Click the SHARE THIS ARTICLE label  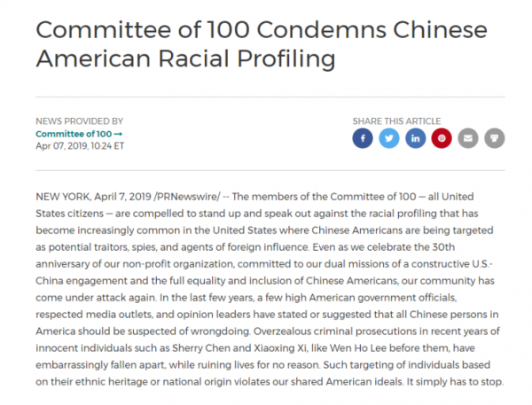[x=396, y=121]
